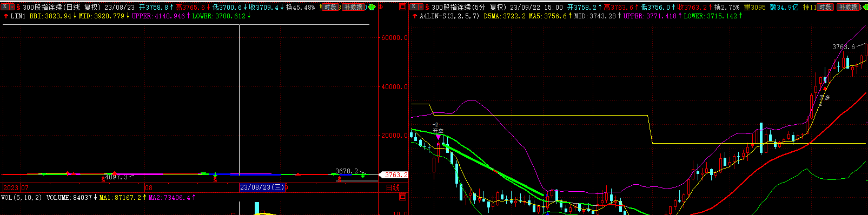868x215 pixels.
Task: Click the 4097.3 high price annotation
Action: (116, 177)
